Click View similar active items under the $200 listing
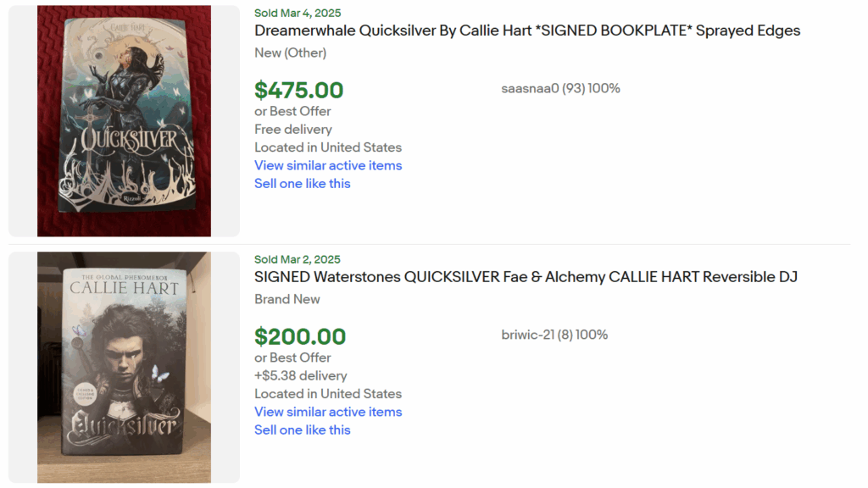 click(328, 412)
